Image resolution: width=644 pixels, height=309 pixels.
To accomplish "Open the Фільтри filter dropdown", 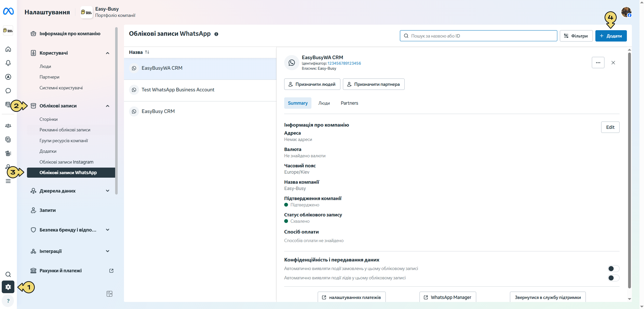I will coord(576,36).
